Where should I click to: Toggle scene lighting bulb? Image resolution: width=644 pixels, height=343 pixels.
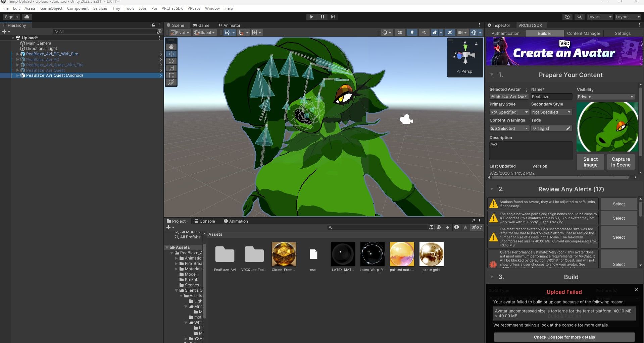(x=412, y=33)
